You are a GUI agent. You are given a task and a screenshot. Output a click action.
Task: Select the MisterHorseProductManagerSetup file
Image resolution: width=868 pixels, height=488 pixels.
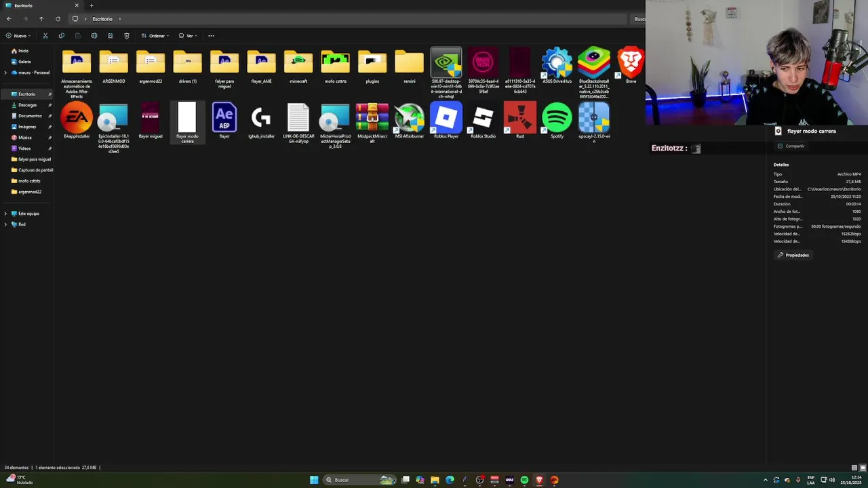pos(335,125)
